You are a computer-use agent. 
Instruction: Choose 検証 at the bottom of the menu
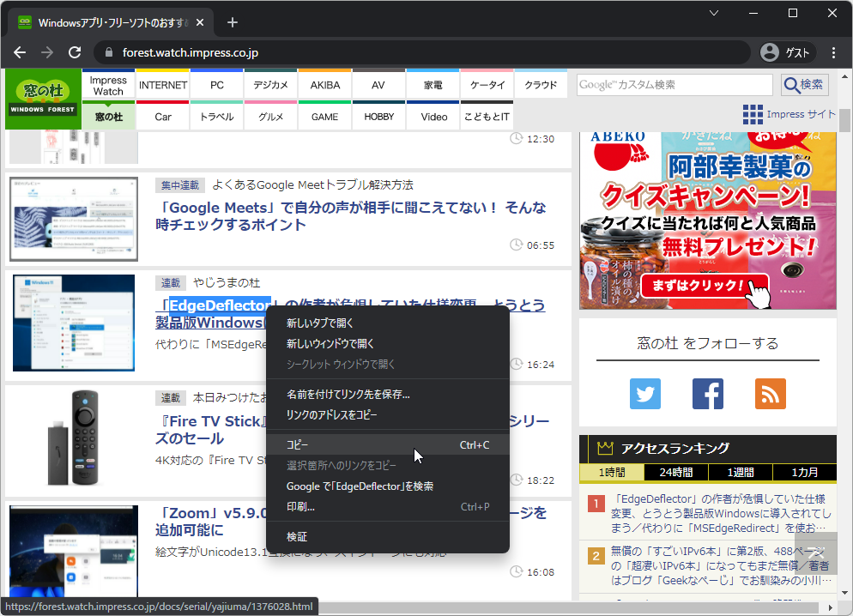[x=297, y=535]
